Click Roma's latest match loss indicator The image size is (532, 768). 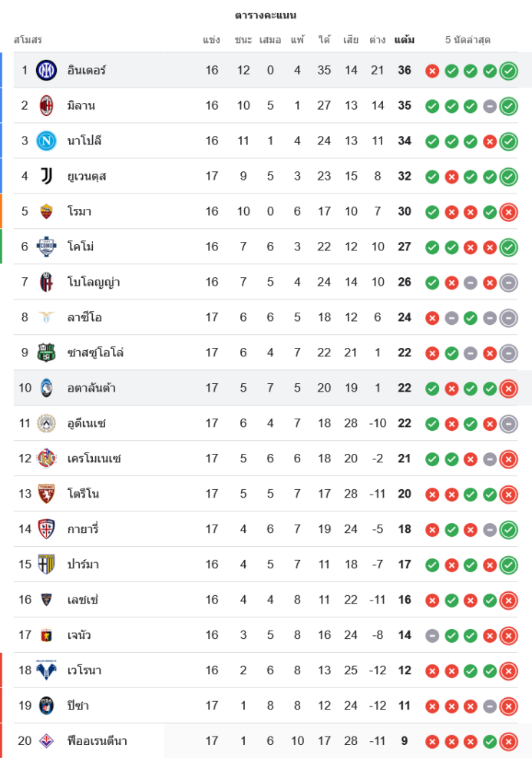tap(508, 212)
